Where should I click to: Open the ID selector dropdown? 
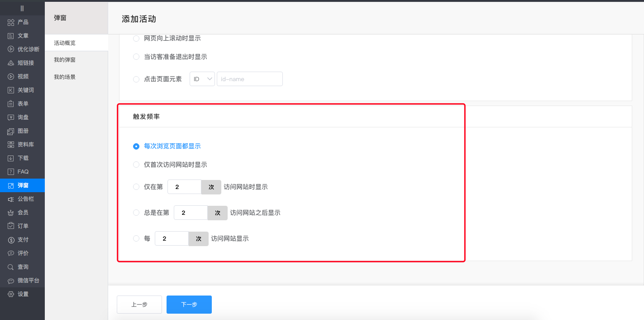[202, 78]
